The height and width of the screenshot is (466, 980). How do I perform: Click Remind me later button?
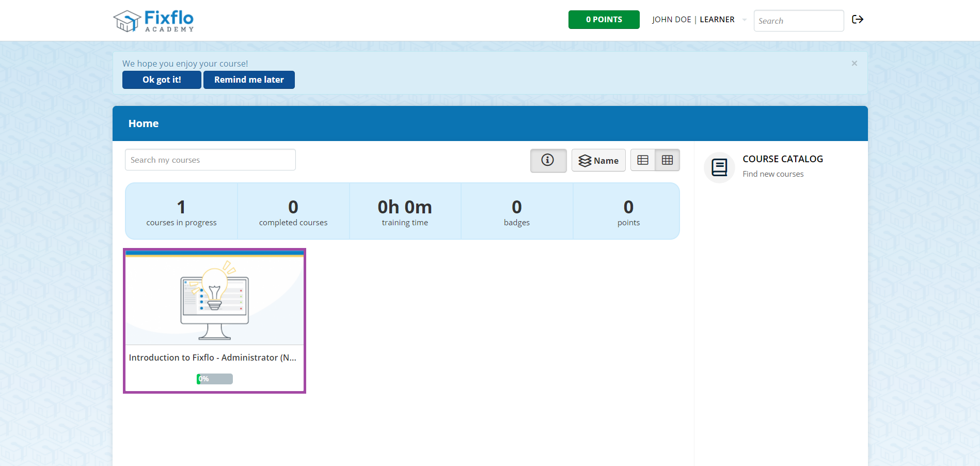(249, 80)
